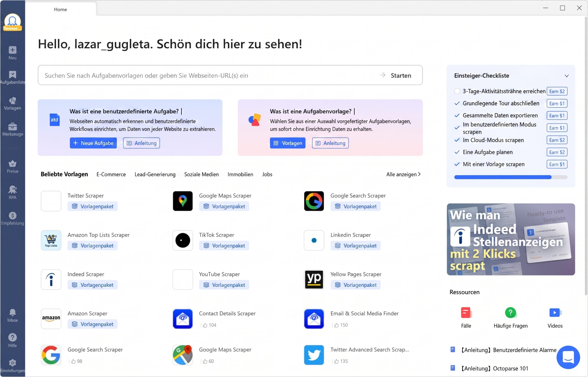Click the user avatar profile icon
The image size is (588, 377).
12,22
